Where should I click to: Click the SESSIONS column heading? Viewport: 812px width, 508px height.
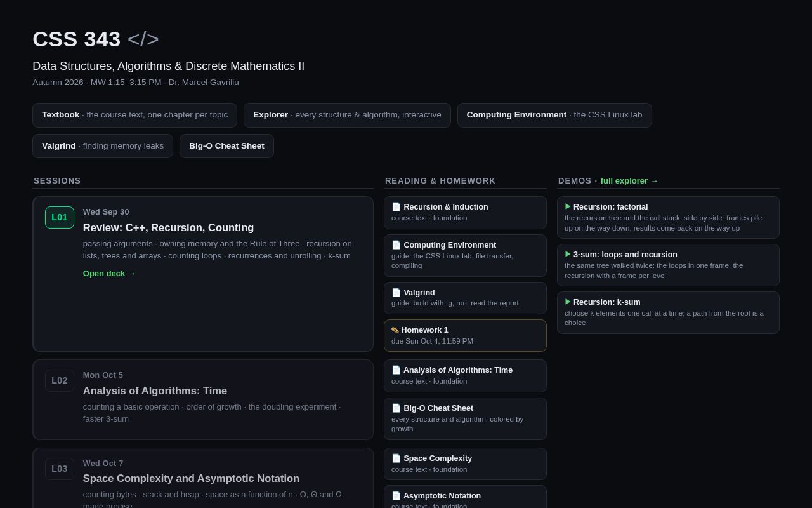(57, 181)
